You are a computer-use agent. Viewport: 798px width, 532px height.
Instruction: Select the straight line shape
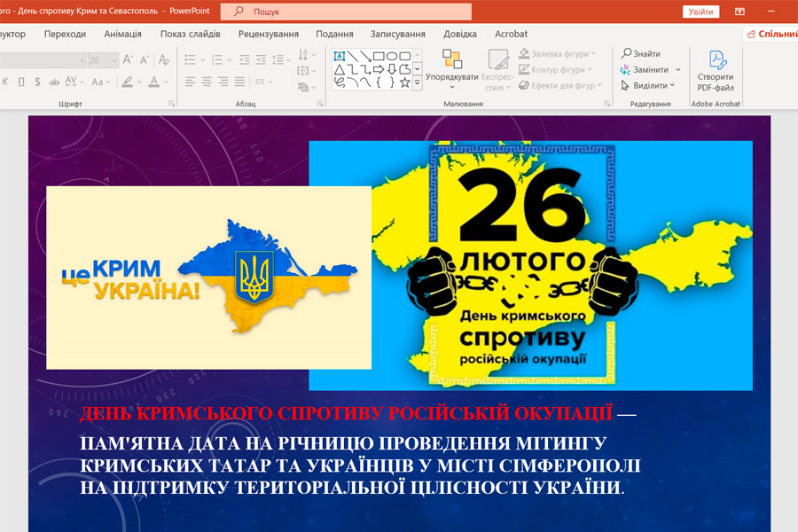(x=353, y=56)
